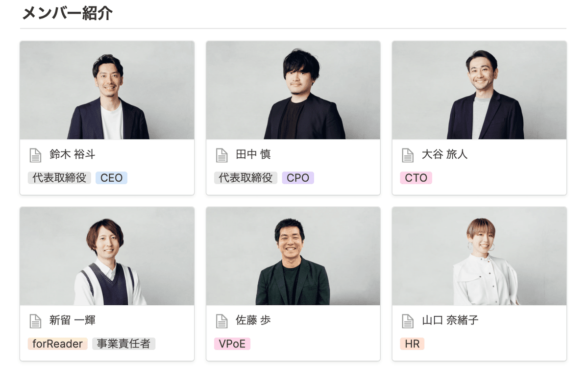Open the portrait photo of 山口 奈緒子
588x368 pixels.
pyautogui.click(x=479, y=256)
